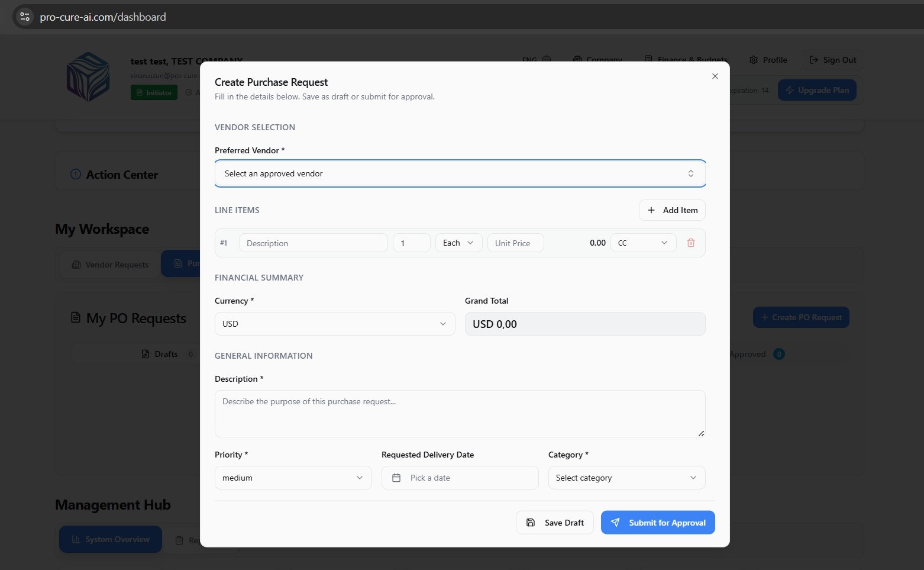Open the Preferred Vendor dropdown
924x570 pixels.
coord(460,173)
